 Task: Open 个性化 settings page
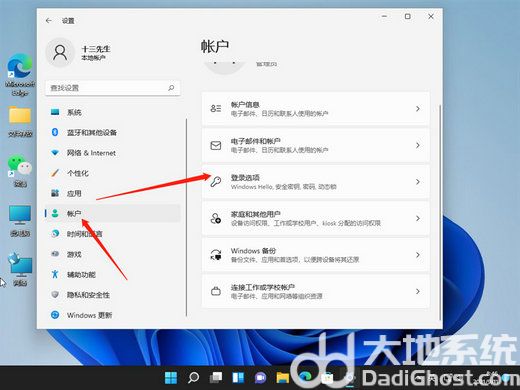coord(112,173)
